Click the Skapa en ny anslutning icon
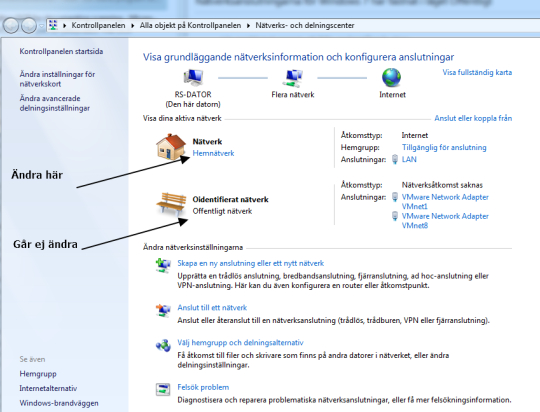The height and width of the screenshot is (412, 540). pos(163,265)
